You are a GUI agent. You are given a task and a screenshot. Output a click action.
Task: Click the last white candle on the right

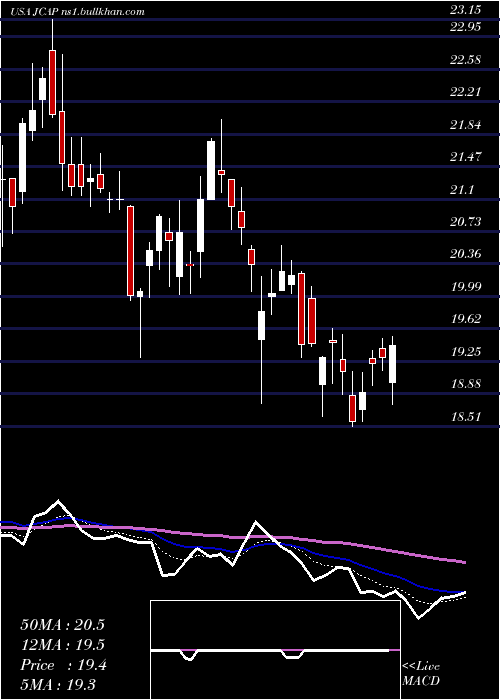coord(392,364)
